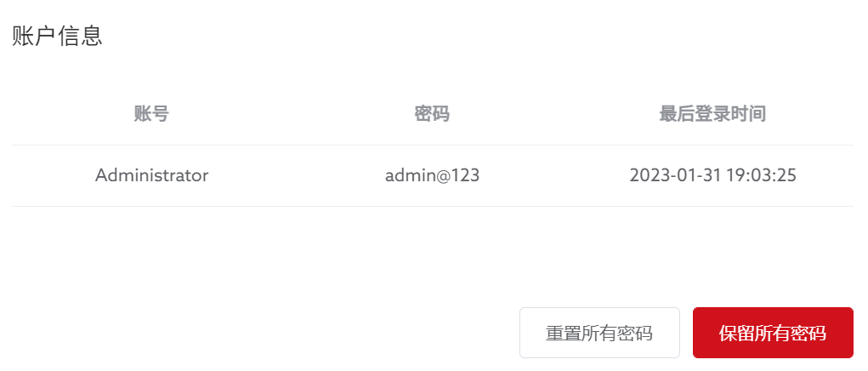Select the timestamp under 最后登录时间
868x371 pixels.
tap(713, 175)
